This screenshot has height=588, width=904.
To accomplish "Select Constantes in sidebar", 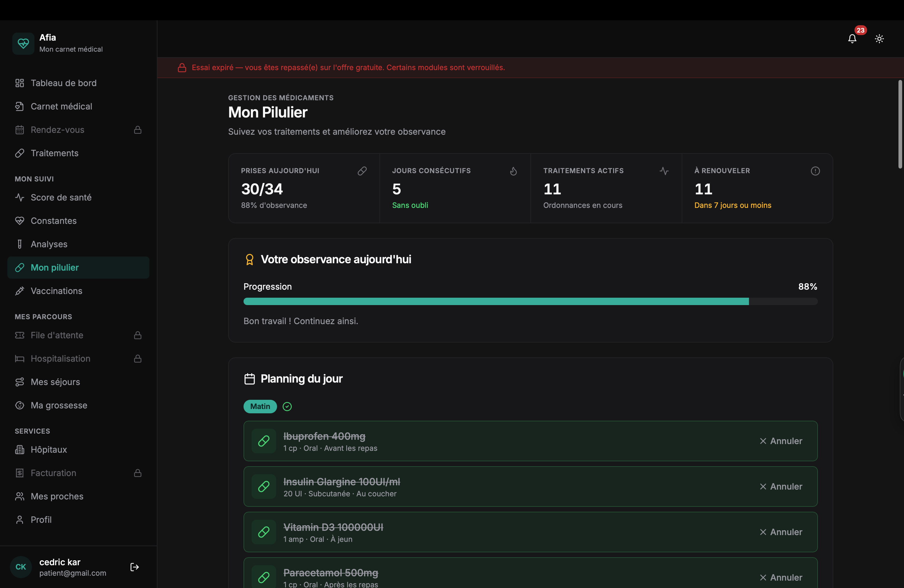I will tap(78, 221).
